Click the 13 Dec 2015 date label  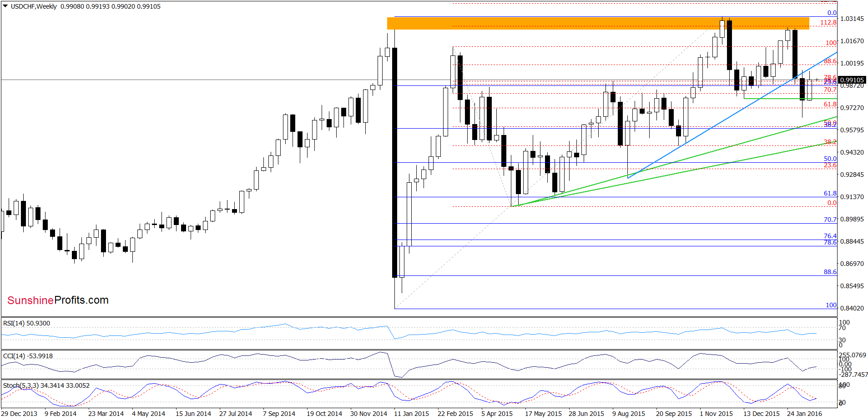[x=762, y=413]
